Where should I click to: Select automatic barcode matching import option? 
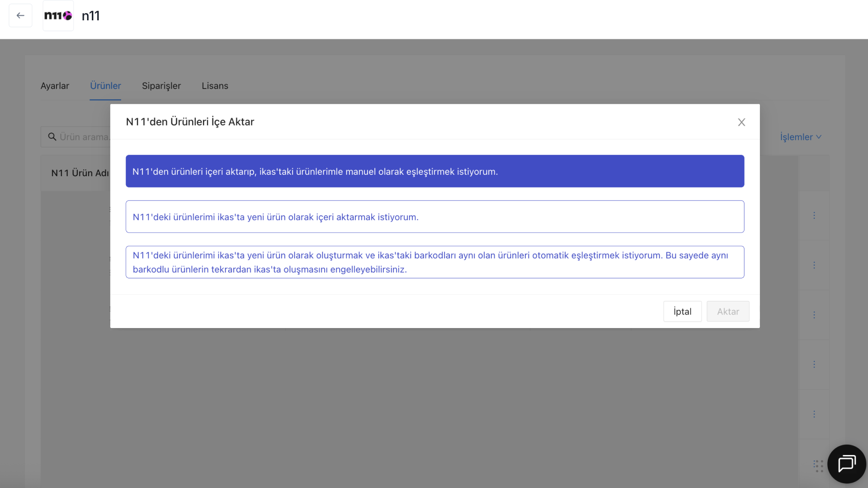point(435,262)
